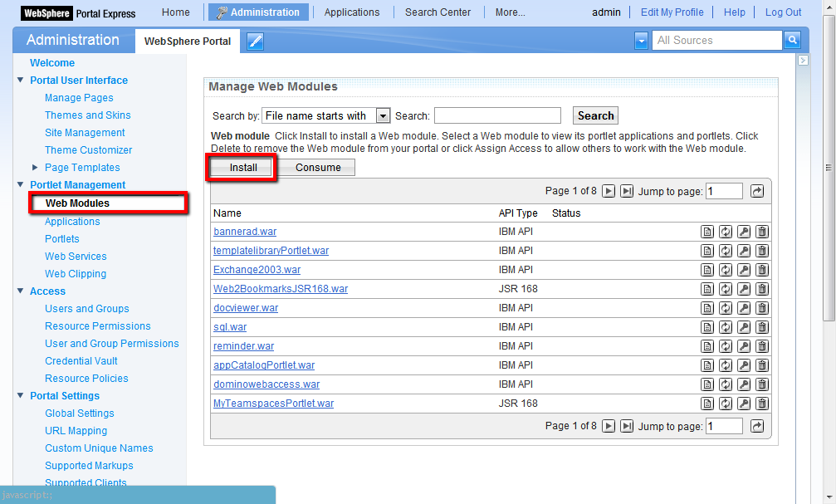This screenshot has width=836, height=504.
Task: Update icon for dominowebaccess.war
Action: [725, 384]
